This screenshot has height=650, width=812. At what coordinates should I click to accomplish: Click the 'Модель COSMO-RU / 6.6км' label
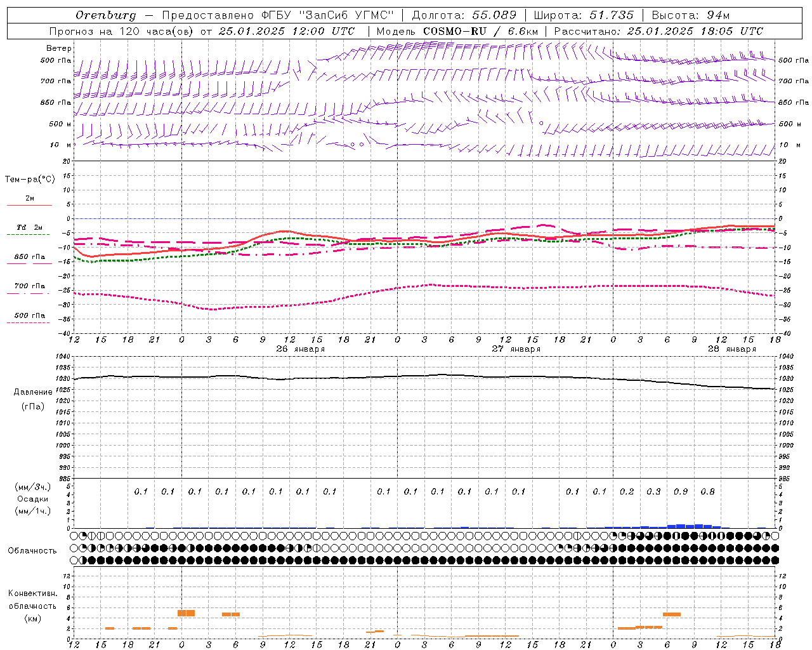pos(457,31)
